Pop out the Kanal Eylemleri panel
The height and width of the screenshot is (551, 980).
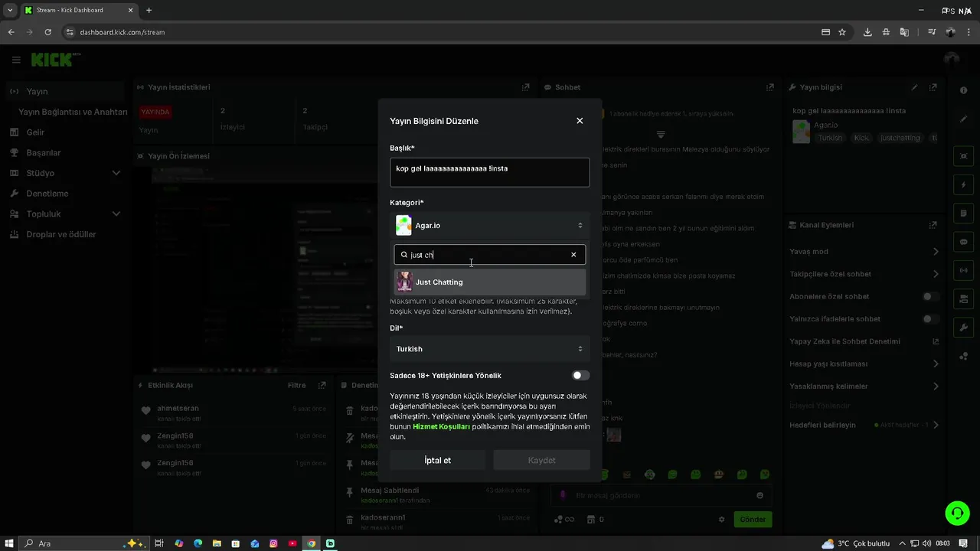(933, 225)
